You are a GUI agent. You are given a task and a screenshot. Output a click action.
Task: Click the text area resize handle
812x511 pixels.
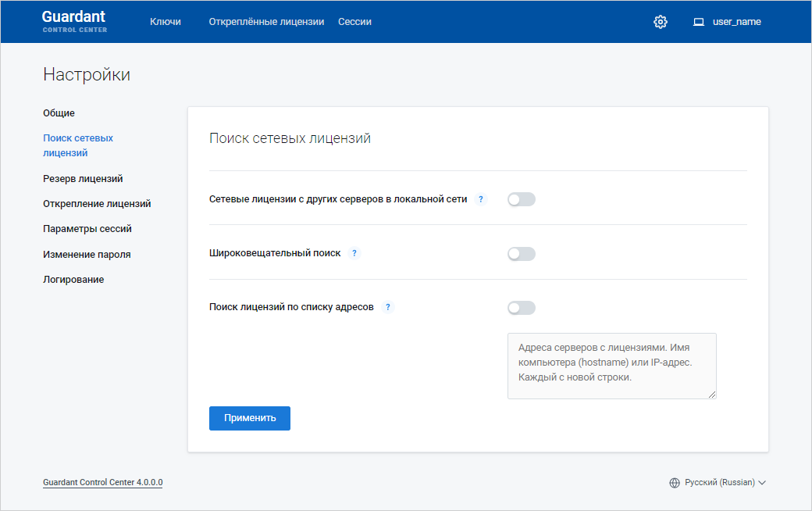(x=712, y=395)
